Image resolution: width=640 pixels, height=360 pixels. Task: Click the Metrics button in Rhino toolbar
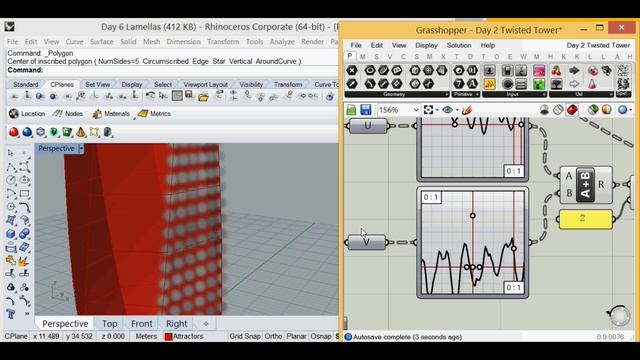(154, 113)
